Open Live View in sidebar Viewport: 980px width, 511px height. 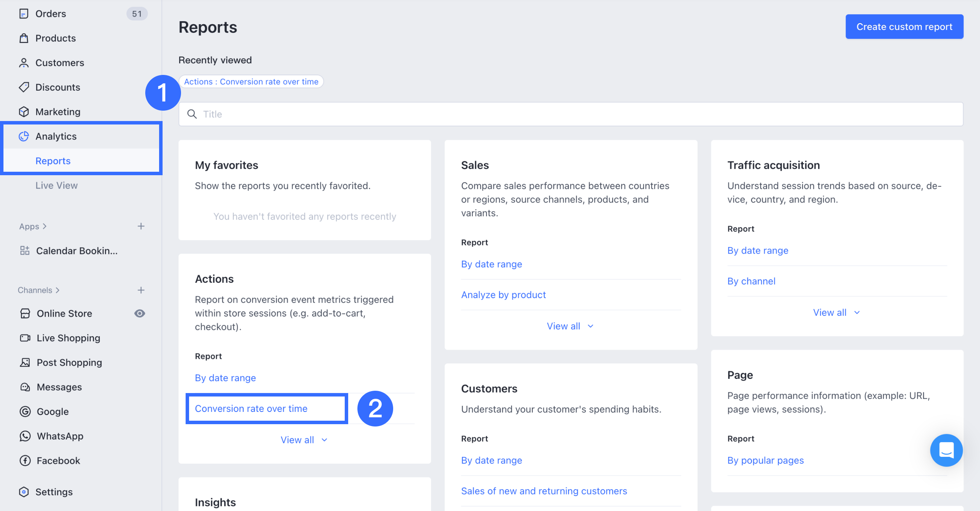pos(56,186)
